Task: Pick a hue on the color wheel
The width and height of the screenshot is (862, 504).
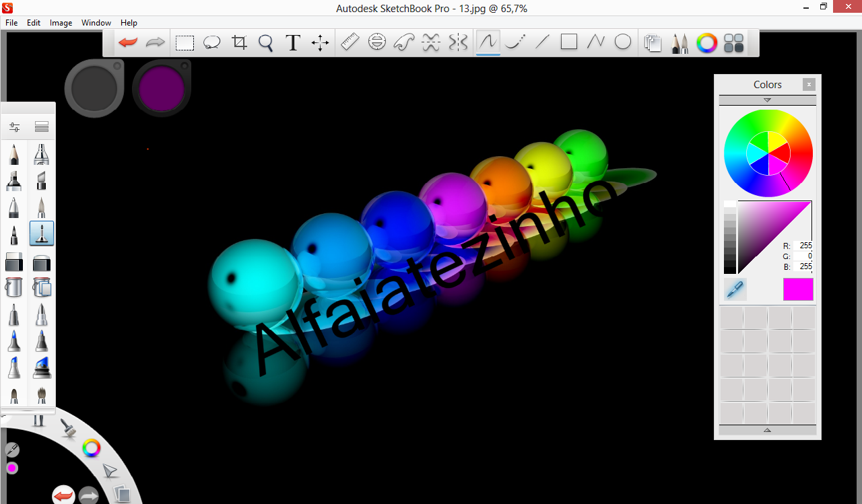Action: point(768,153)
